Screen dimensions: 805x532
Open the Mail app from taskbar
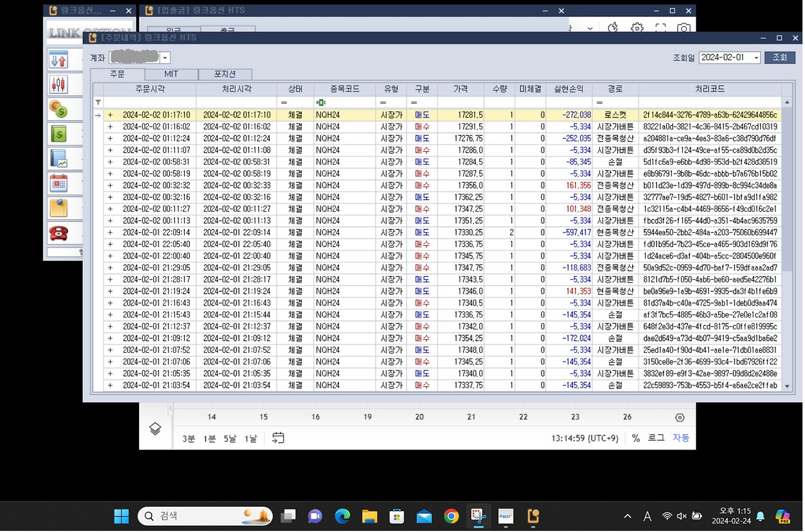point(424,516)
